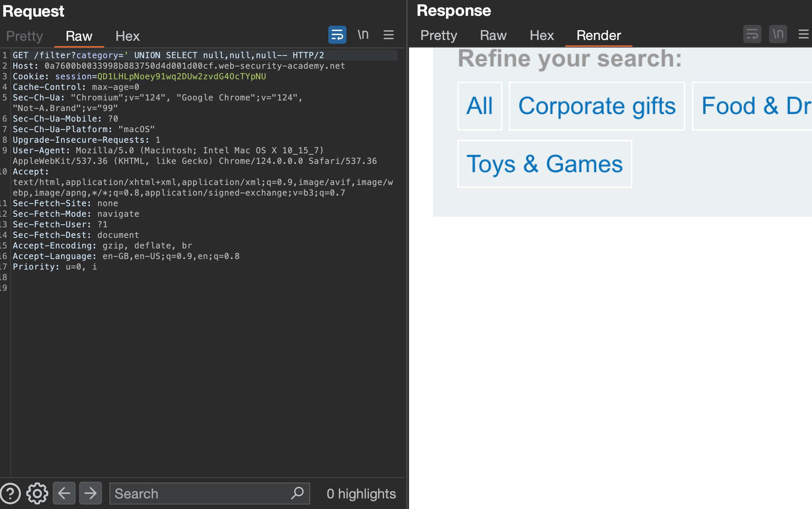Click the help question mark icon
This screenshot has height=509, width=812.
pyautogui.click(x=11, y=493)
